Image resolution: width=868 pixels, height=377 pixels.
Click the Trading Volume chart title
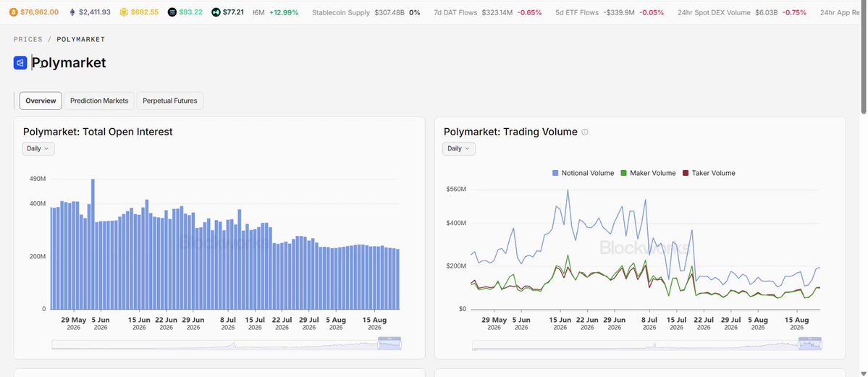[x=510, y=132]
